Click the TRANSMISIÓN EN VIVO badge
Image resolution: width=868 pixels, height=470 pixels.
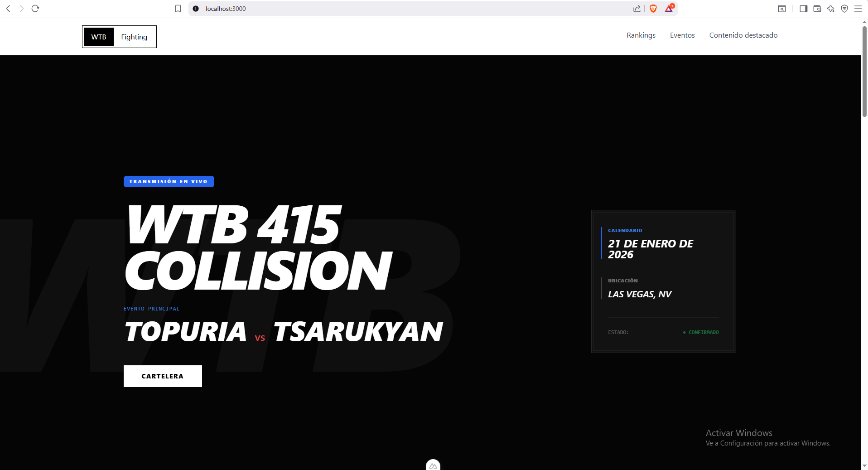[169, 181]
